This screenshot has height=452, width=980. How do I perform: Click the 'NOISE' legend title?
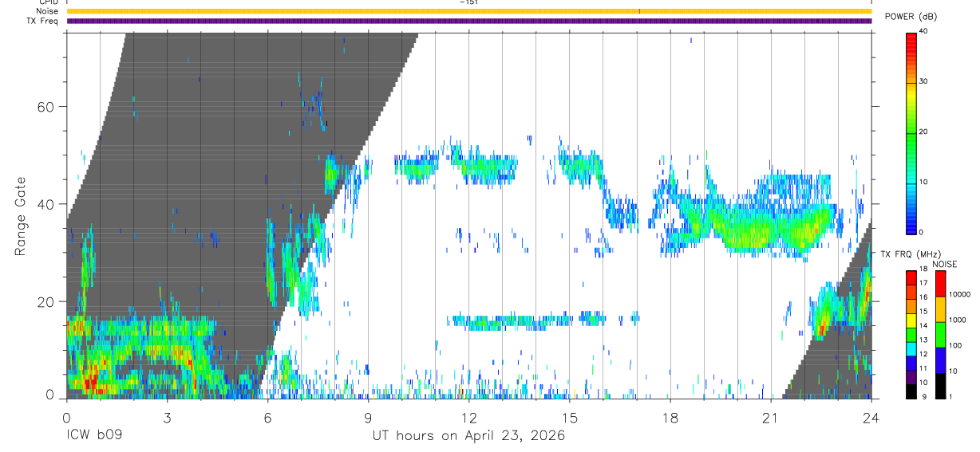pyautogui.click(x=944, y=264)
